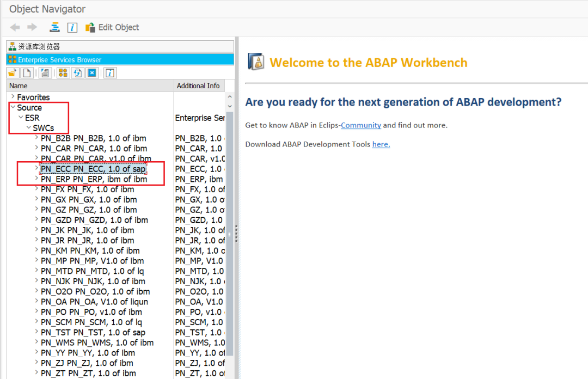Image resolution: width=588 pixels, height=379 pixels.
Task: Click the open folder icon in browser toolbar
Action: tap(13, 73)
